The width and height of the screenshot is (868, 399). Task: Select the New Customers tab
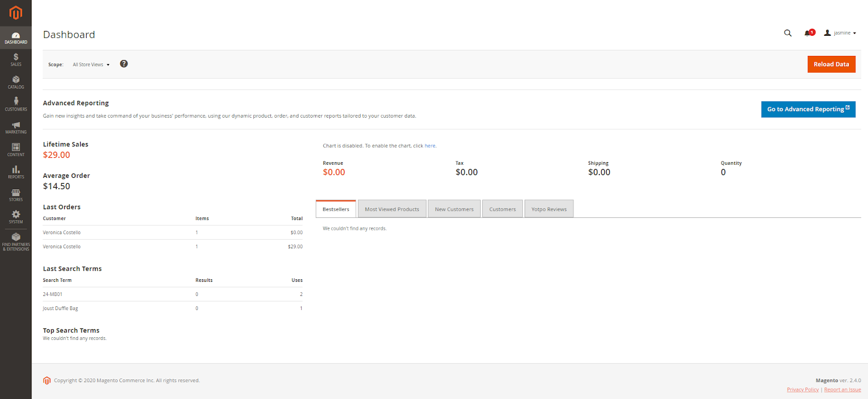[454, 209]
